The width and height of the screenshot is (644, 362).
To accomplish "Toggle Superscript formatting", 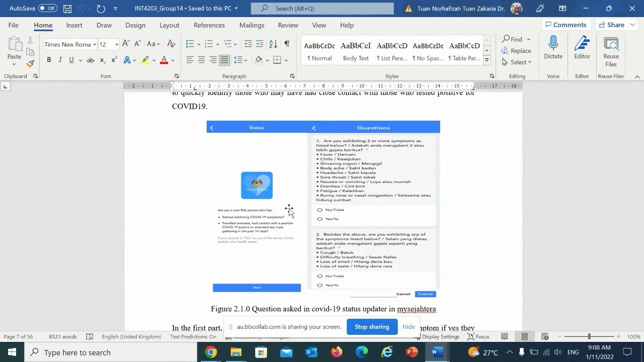I will [114, 60].
